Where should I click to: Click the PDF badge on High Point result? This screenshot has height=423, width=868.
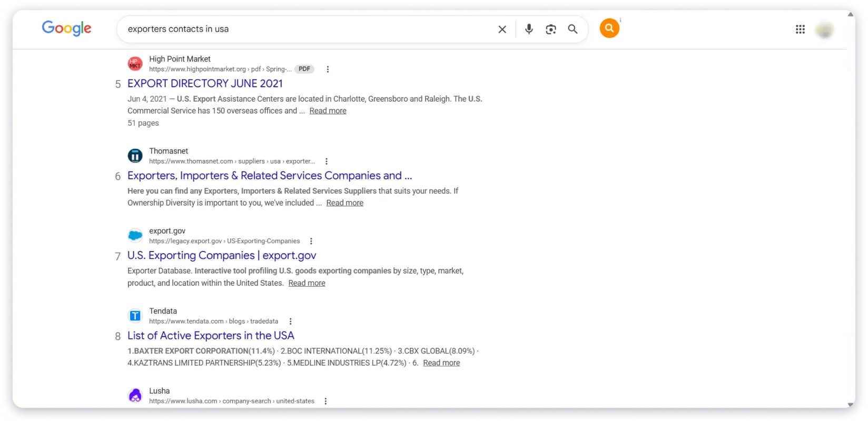click(x=304, y=69)
